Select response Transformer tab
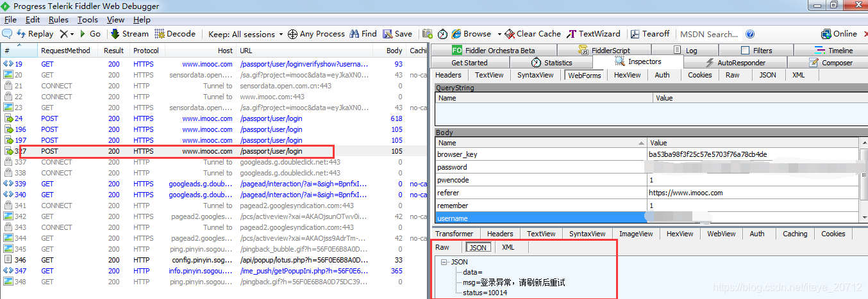 [455, 234]
